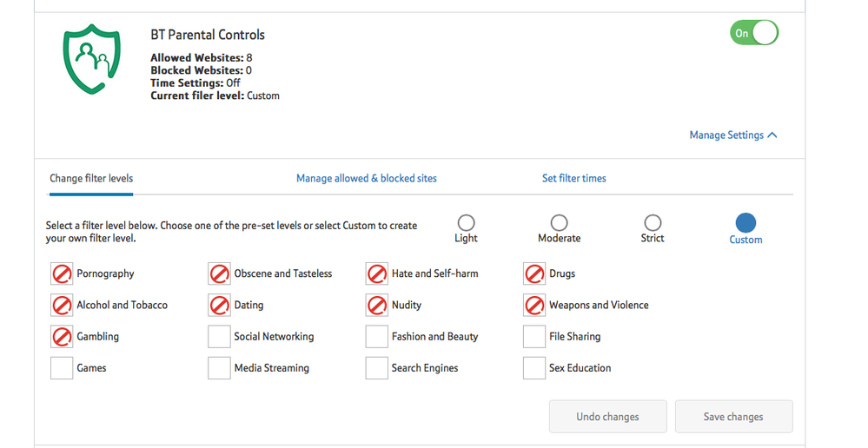This screenshot has height=448, width=868.
Task: Unblock the Pornography category
Action: click(x=62, y=273)
